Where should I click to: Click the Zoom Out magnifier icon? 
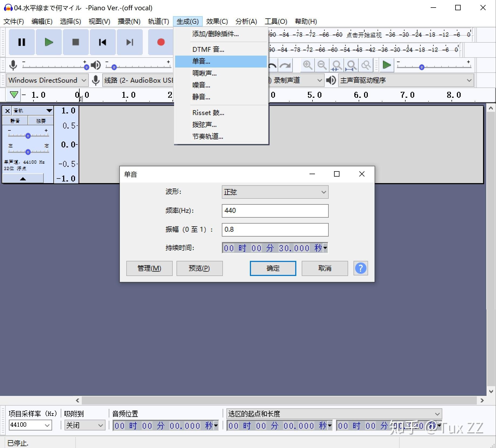pyautogui.click(x=322, y=65)
